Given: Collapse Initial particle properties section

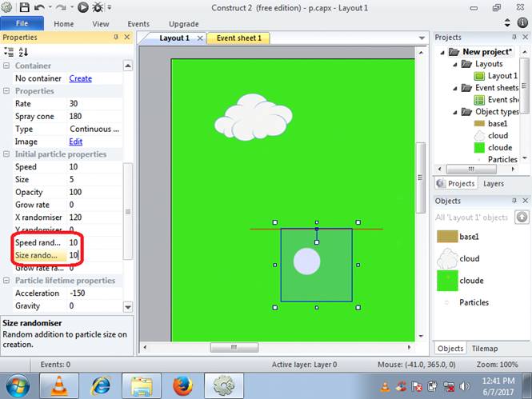Looking at the screenshot, I should [6, 154].
